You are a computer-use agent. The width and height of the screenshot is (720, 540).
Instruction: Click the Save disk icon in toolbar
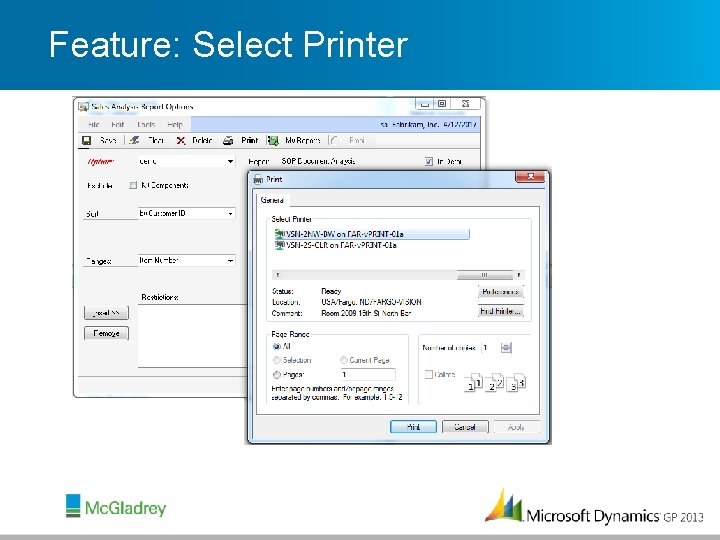(86, 141)
